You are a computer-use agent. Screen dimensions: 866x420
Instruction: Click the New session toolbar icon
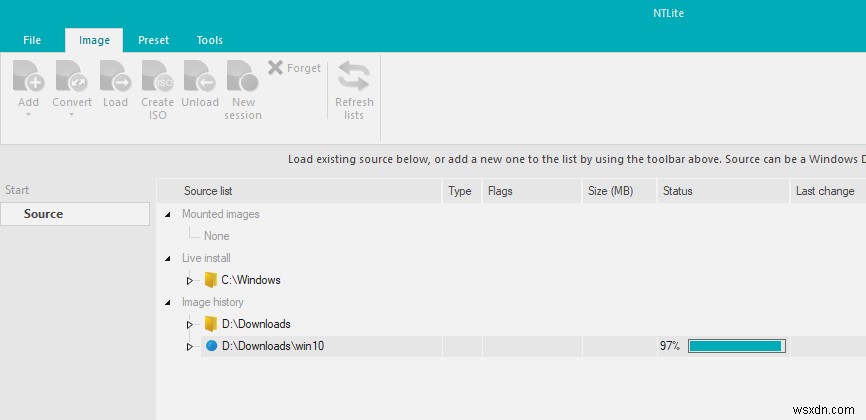(243, 76)
